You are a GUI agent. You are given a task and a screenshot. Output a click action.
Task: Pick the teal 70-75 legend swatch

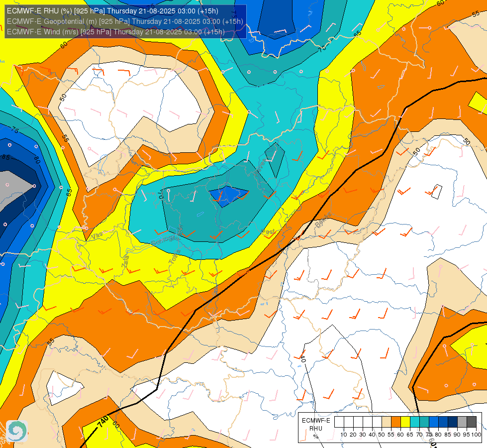[424, 422]
